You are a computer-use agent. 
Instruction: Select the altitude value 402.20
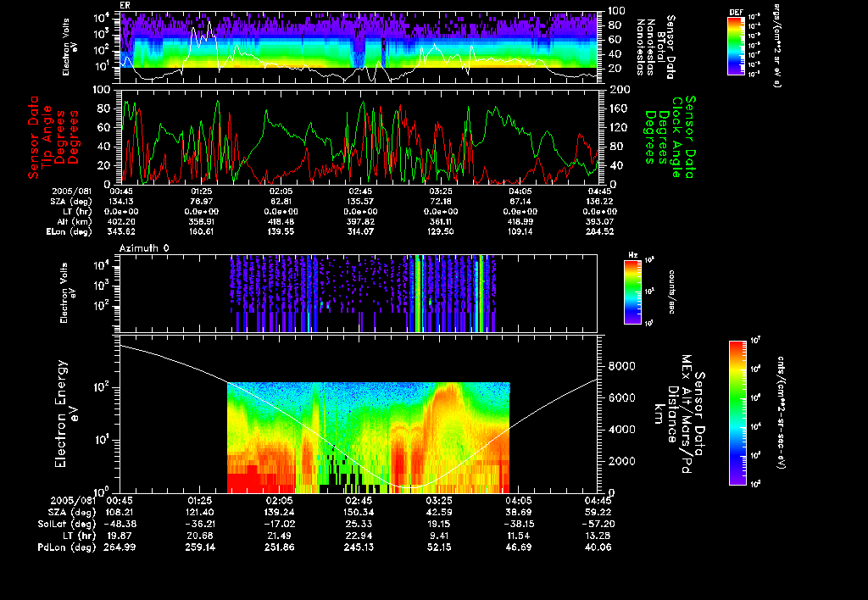coord(120,222)
